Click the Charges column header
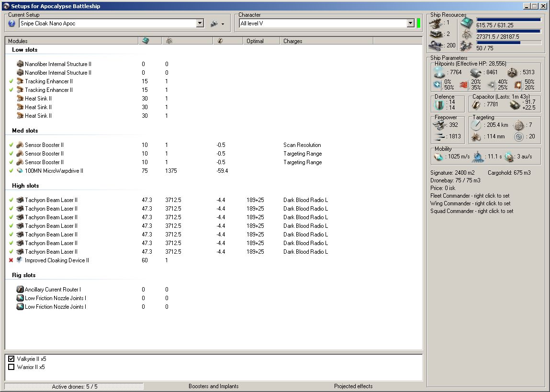The width and height of the screenshot is (550, 392). coord(326,41)
